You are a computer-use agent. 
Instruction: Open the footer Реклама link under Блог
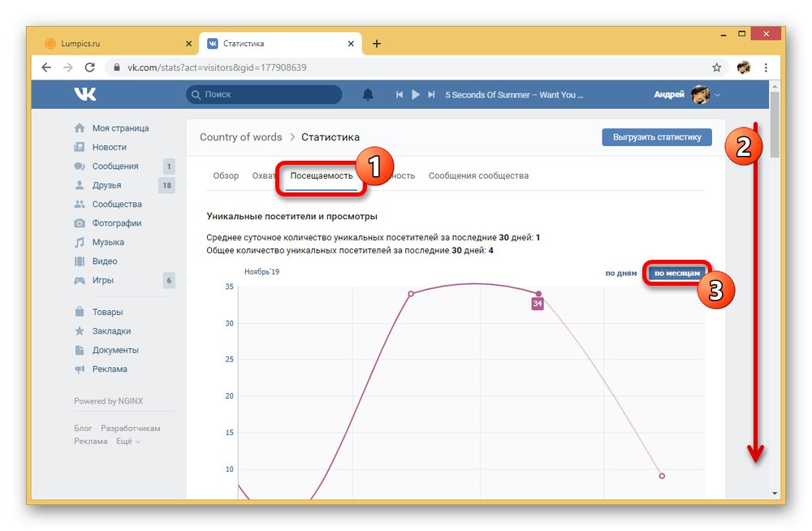point(91,441)
